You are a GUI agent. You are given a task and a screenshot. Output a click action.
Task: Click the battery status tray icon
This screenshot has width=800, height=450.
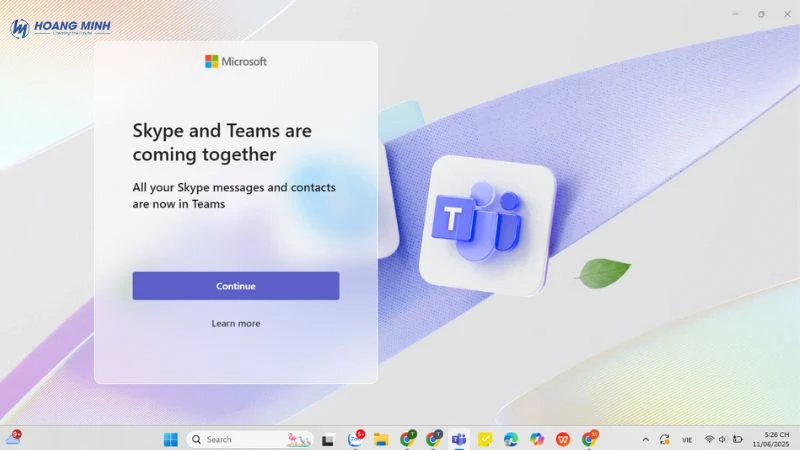point(738,439)
